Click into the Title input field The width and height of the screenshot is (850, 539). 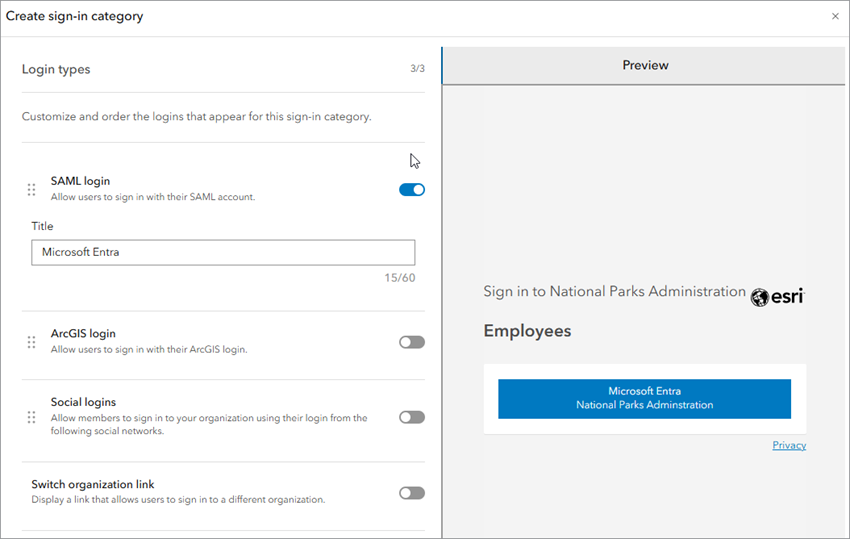tap(223, 252)
